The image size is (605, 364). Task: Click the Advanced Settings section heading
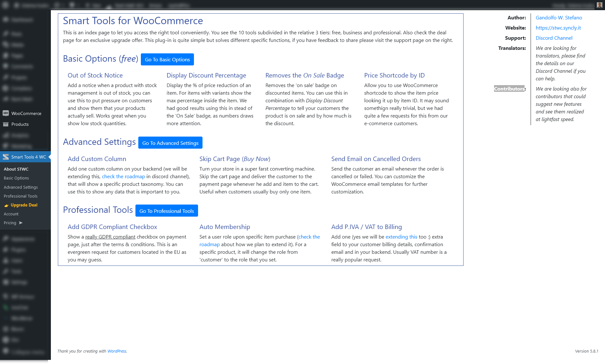coord(99,142)
